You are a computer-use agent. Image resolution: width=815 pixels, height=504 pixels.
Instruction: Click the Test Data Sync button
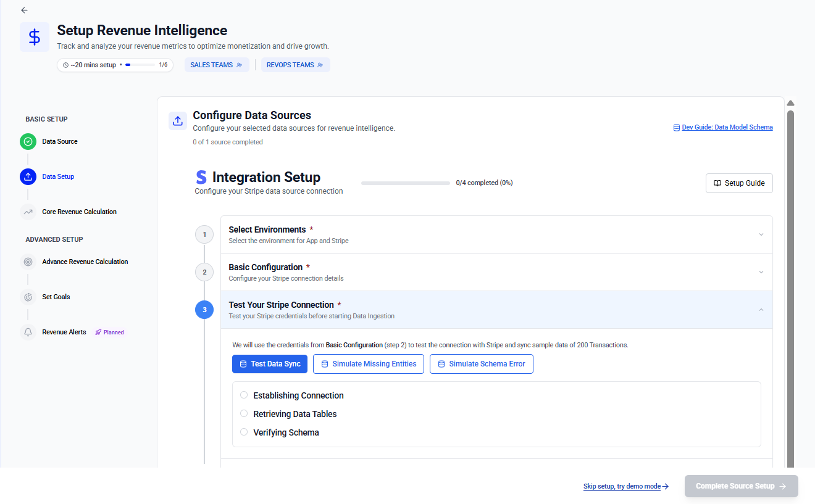point(270,364)
